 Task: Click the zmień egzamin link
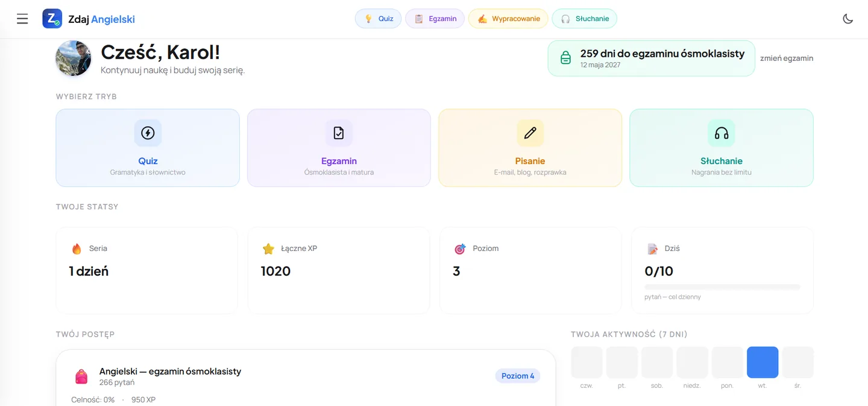click(x=787, y=59)
